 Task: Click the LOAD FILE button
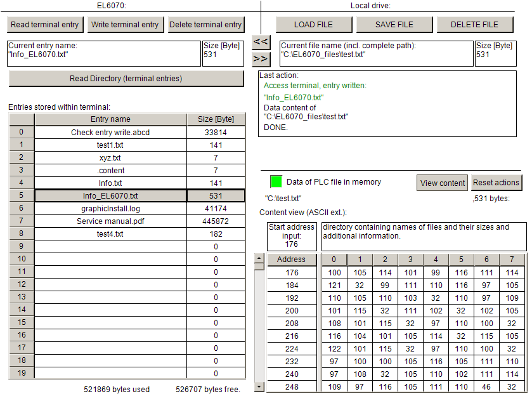click(x=313, y=25)
